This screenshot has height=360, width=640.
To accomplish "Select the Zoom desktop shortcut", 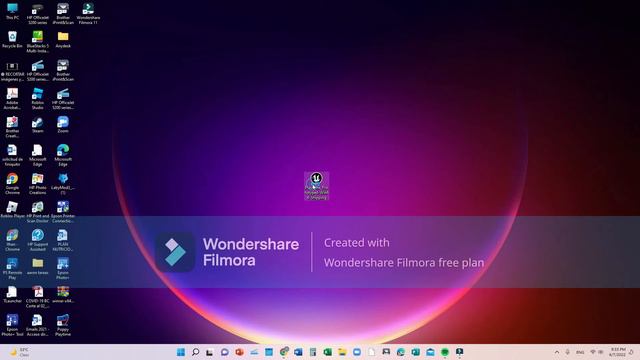I will pyautogui.click(x=63, y=124).
